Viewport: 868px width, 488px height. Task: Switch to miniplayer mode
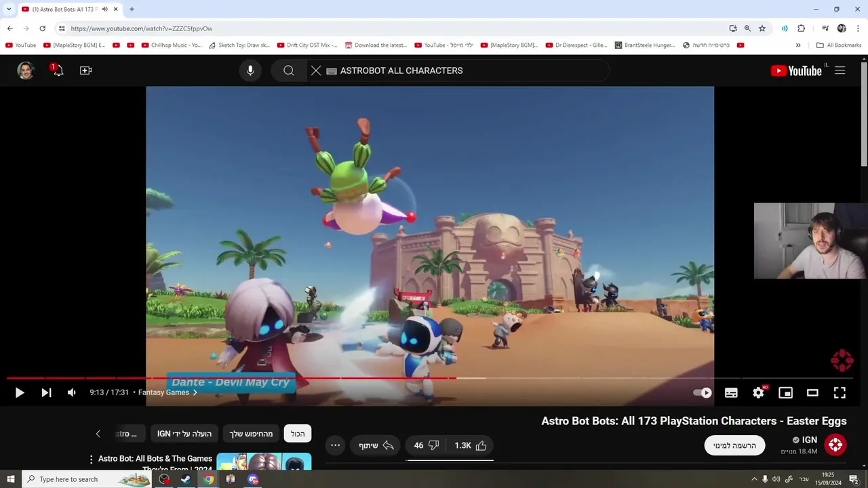coord(785,392)
